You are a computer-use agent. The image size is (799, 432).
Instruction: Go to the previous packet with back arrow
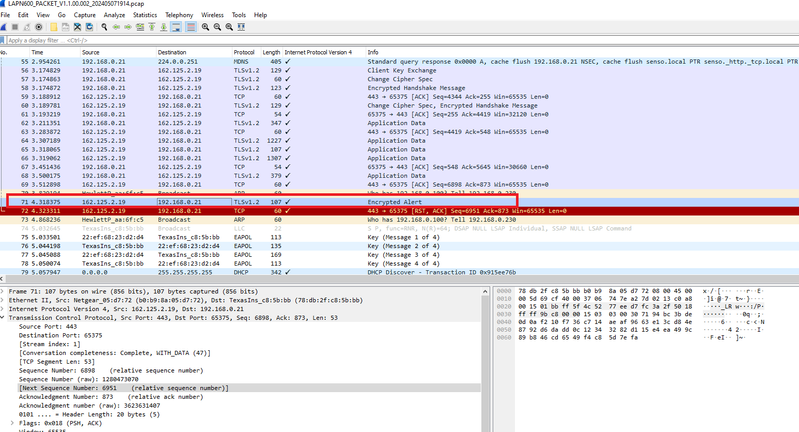[x=117, y=28]
